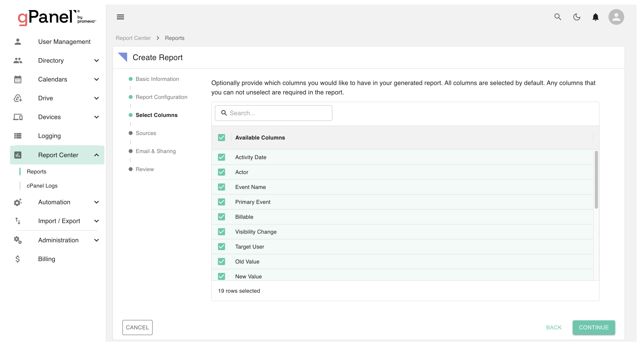The image size is (644, 346).
Task: Jump to the Sources step
Action: point(146,133)
